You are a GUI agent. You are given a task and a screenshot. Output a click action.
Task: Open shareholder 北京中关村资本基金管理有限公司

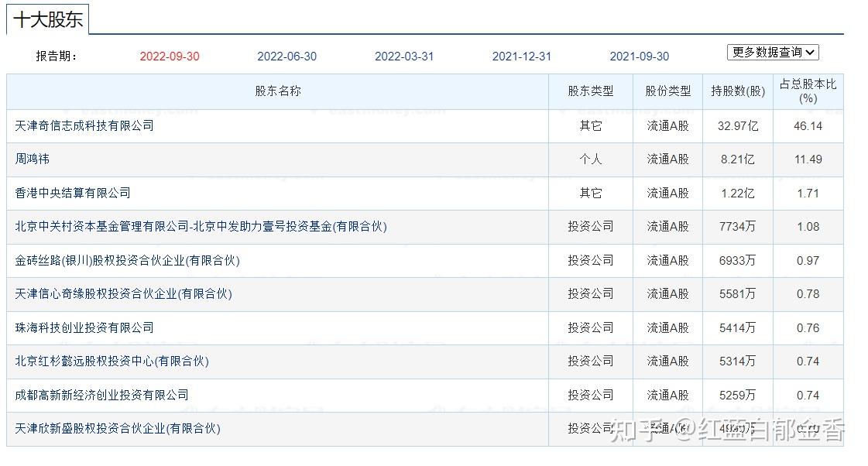tap(201, 226)
